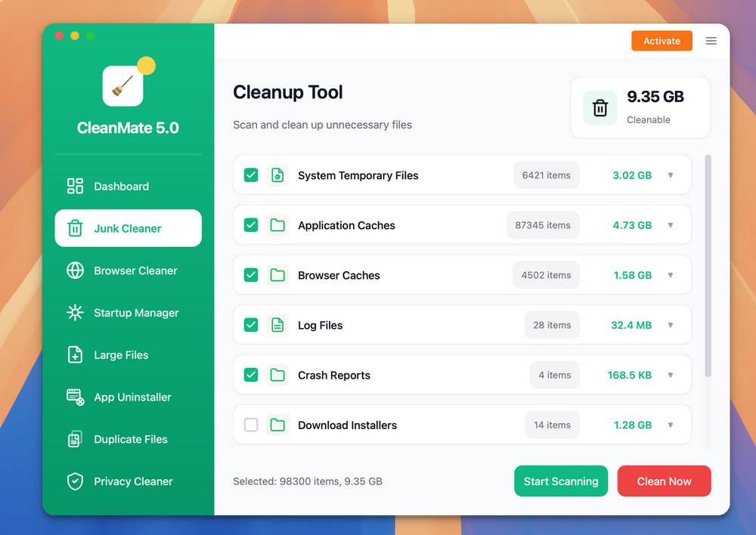Click the Selected: 98300 items status text
756x535 pixels.
click(308, 481)
